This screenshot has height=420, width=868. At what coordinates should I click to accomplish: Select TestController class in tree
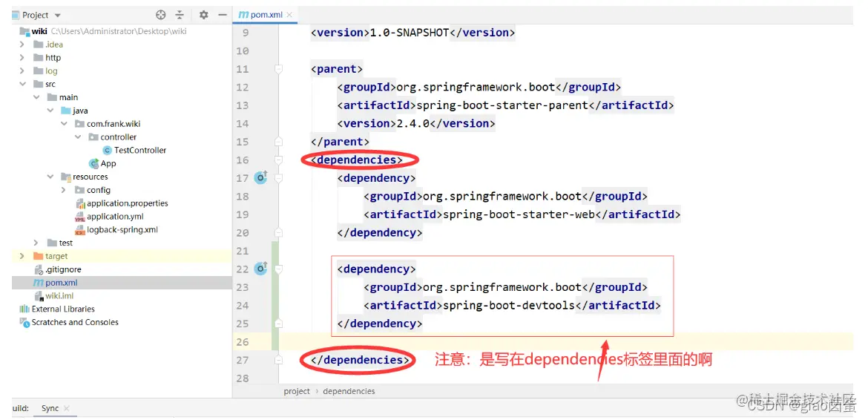(140, 150)
